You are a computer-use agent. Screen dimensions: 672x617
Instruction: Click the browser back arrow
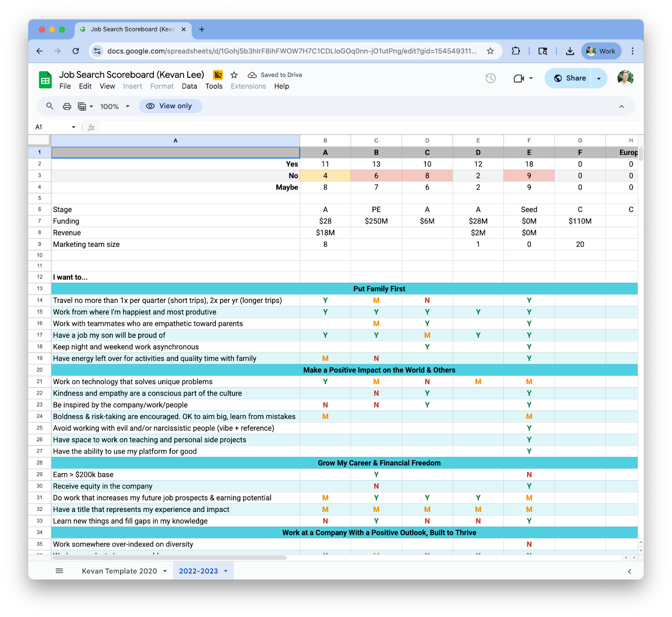pyautogui.click(x=39, y=51)
